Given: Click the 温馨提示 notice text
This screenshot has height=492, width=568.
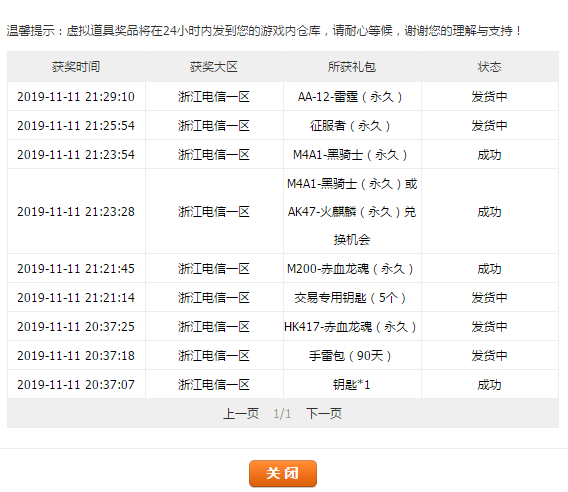Looking at the screenshot, I should [264, 31].
